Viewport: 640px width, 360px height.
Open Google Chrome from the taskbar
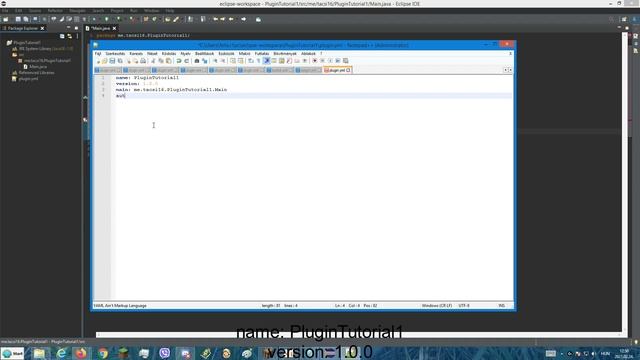click(x=103, y=353)
